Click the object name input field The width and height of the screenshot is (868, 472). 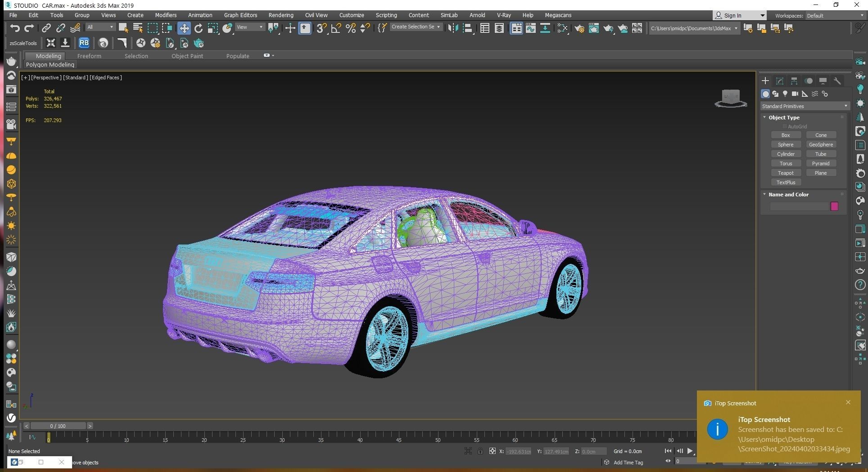pyautogui.click(x=799, y=206)
